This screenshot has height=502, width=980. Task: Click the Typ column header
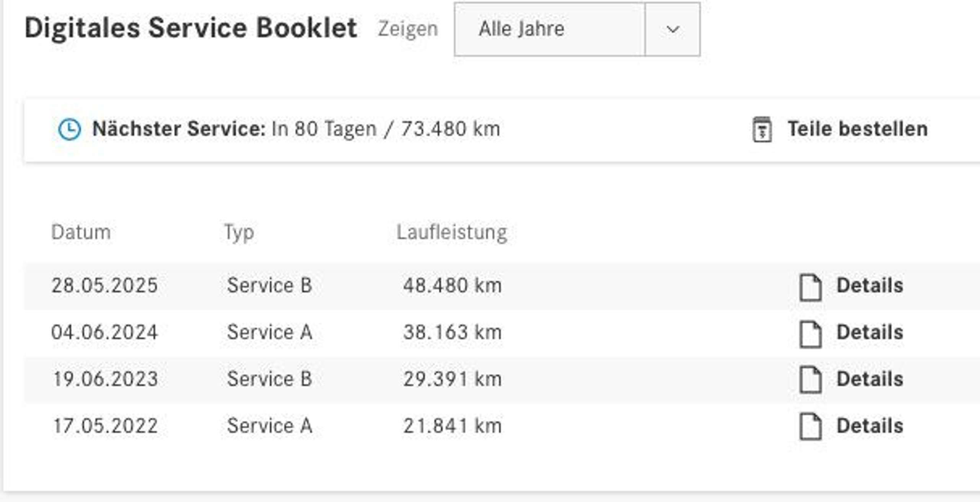[x=239, y=232]
